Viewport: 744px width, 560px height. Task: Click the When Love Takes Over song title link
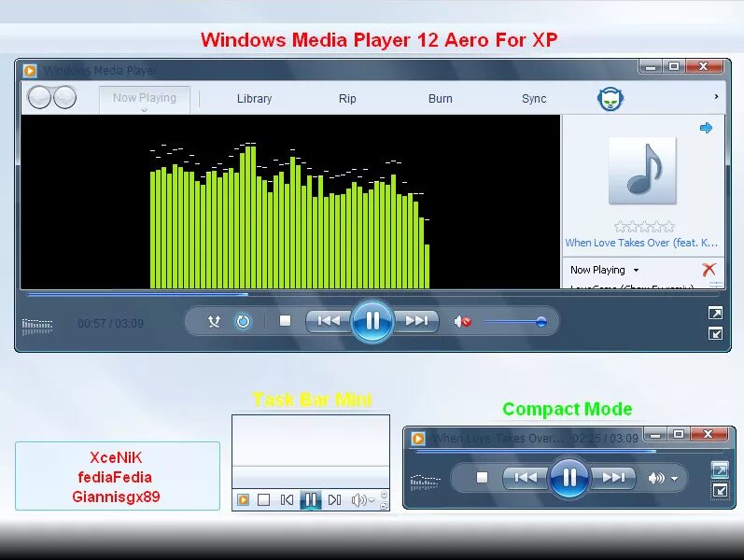point(641,243)
